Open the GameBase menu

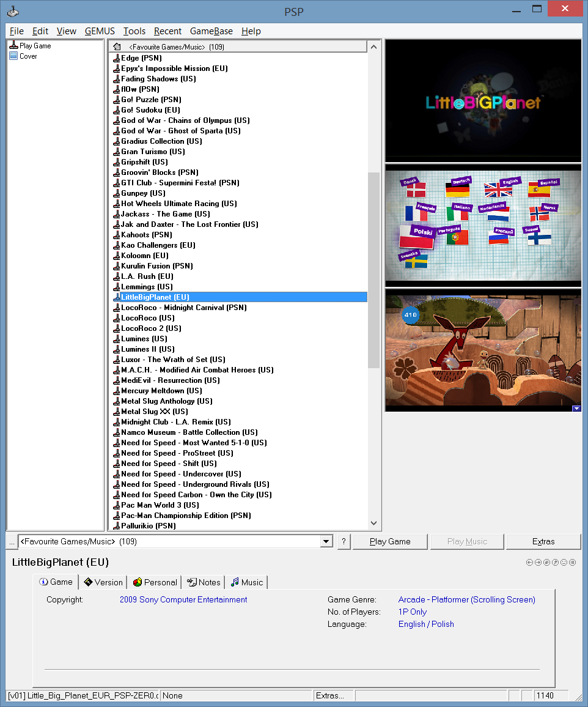(211, 31)
